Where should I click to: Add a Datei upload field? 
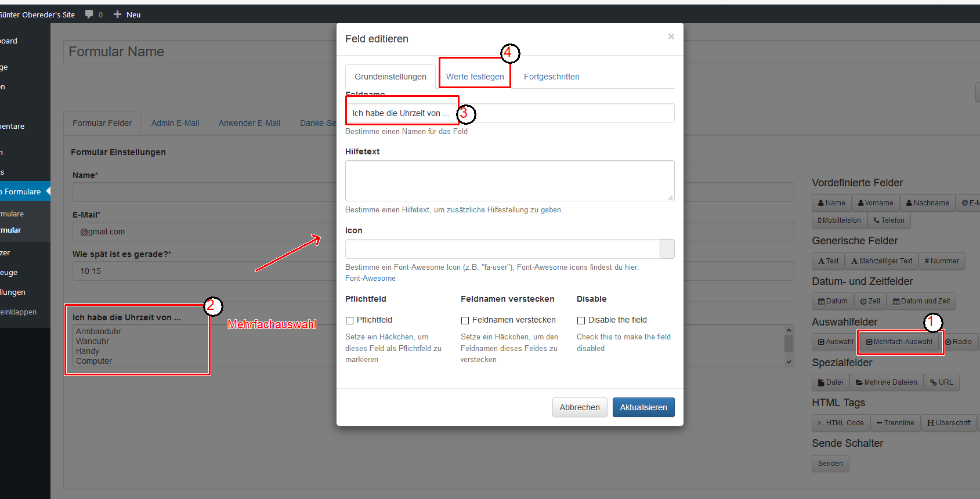pyautogui.click(x=830, y=382)
